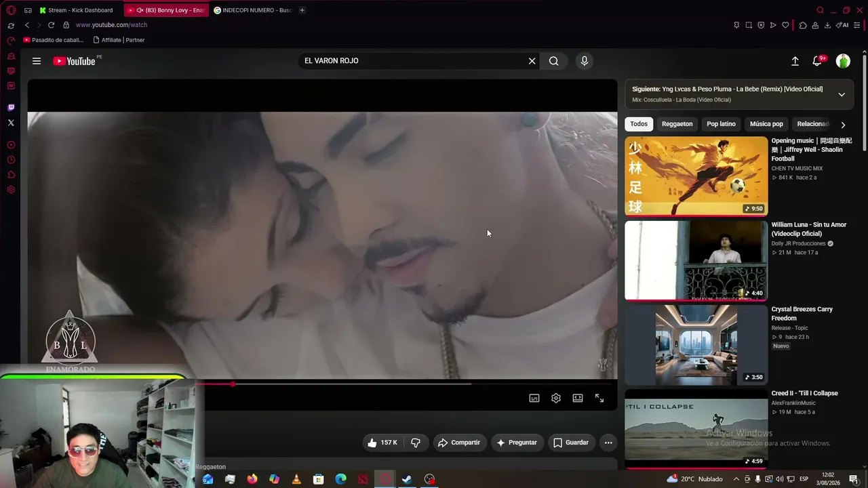
Task: Clear the YouTube search text
Action: [x=532, y=61]
